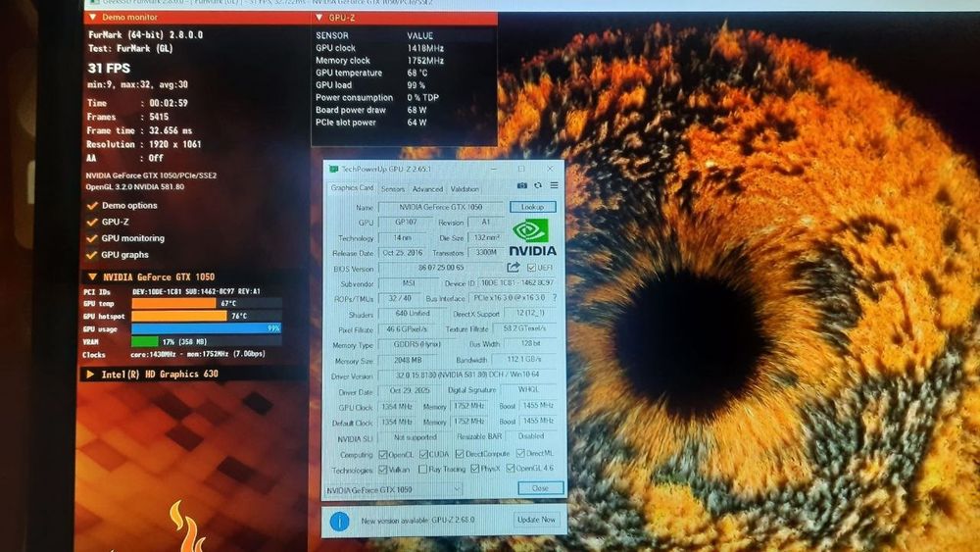The image size is (980, 552).
Task: Click the Subvendor field showing MSI
Action: [x=408, y=283]
